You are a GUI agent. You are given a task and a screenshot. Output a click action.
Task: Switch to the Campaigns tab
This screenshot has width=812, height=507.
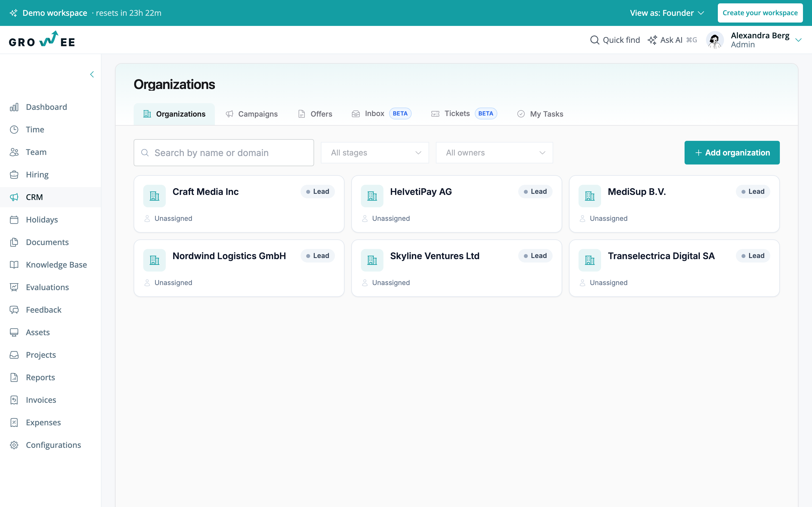coord(252,114)
